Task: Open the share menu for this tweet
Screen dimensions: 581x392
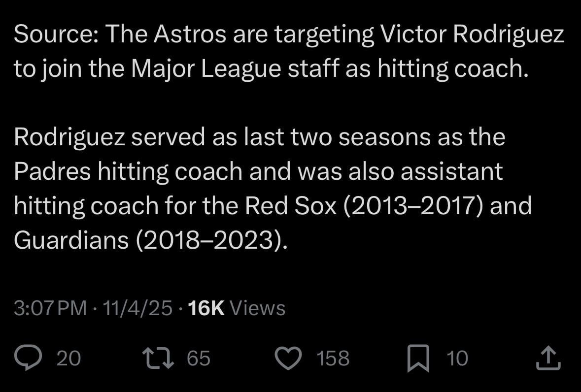Action: [548, 358]
